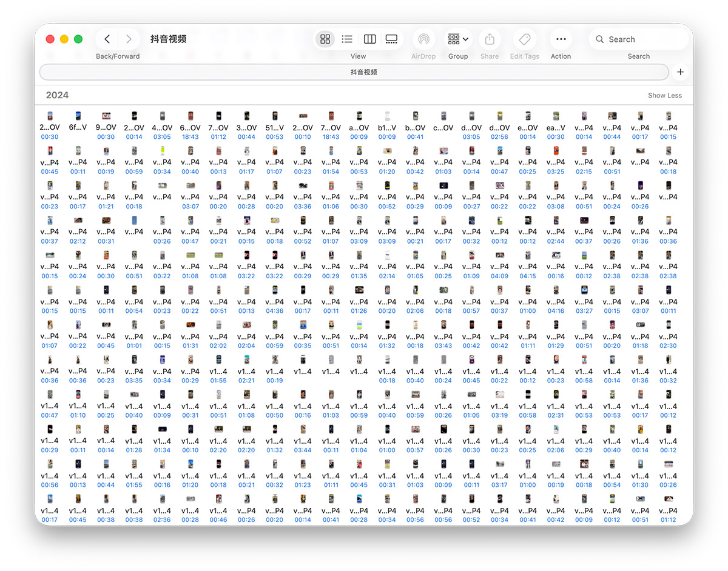Click the 2024 section header
The image size is (728, 571).
click(x=57, y=95)
